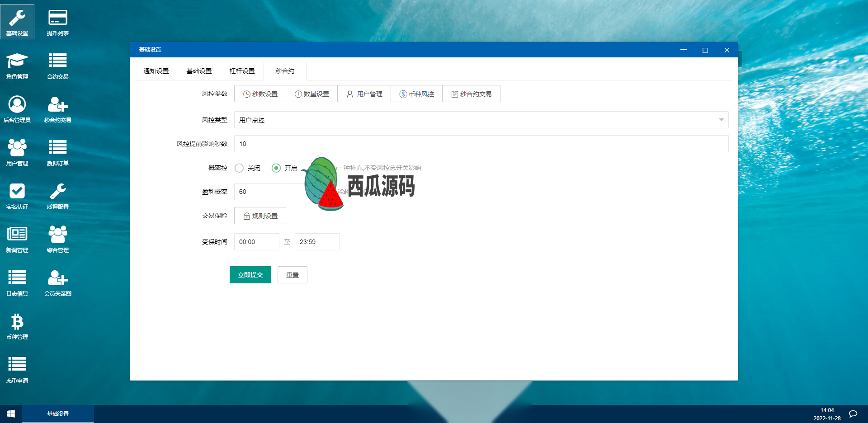This screenshot has width=868, height=423.
Task: Open 后台管理员 desktop icon
Action: pyautogui.click(x=17, y=109)
